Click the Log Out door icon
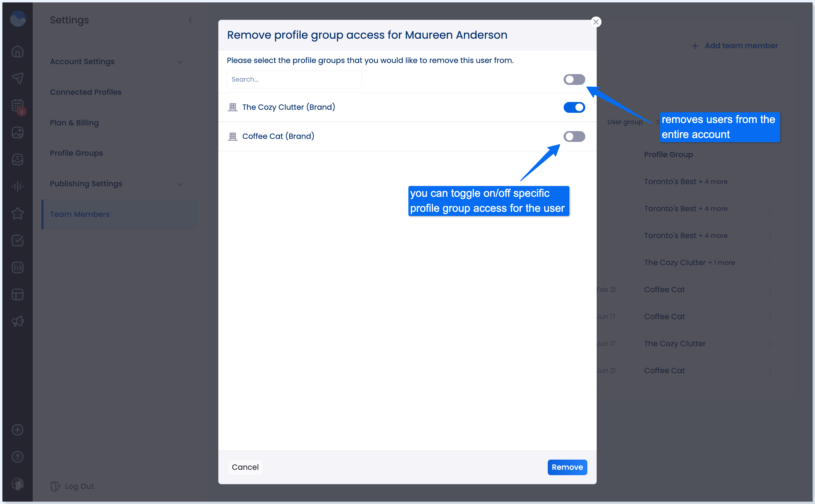 [55, 486]
